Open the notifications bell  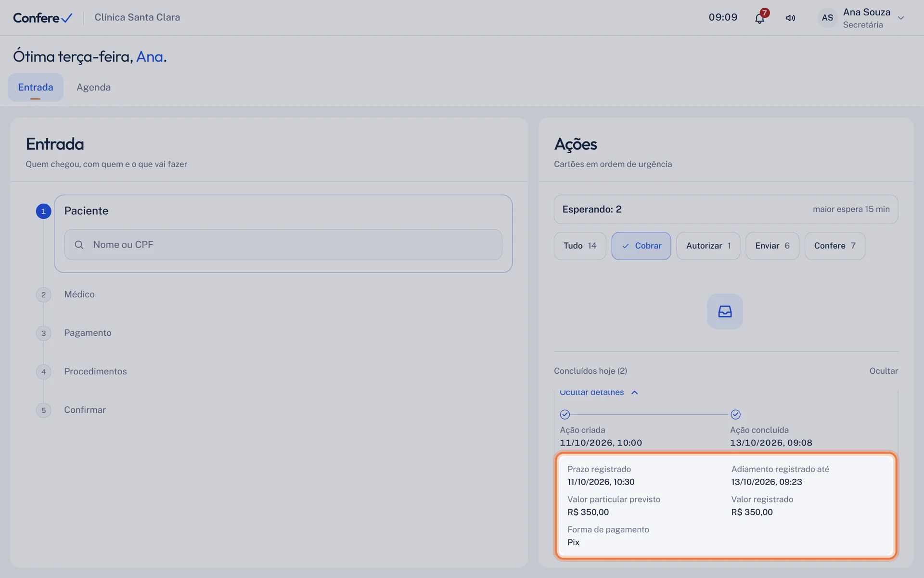pos(759,18)
